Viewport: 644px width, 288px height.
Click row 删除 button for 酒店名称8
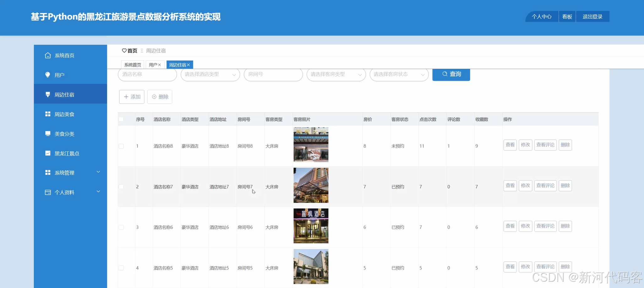[x=565, y=145]
